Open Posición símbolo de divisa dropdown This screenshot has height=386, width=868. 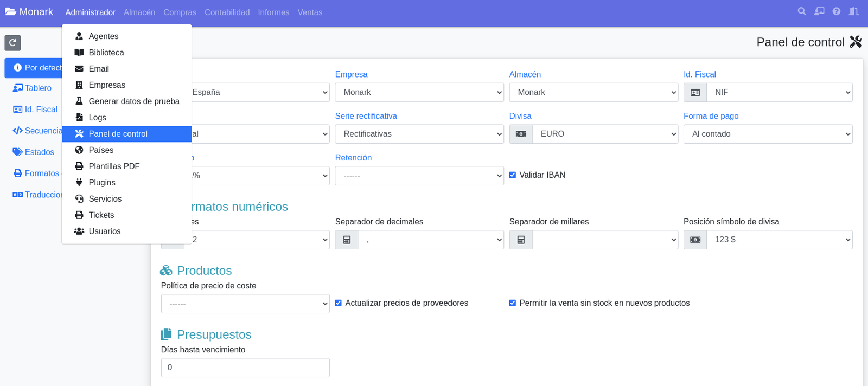pos(779,240)
